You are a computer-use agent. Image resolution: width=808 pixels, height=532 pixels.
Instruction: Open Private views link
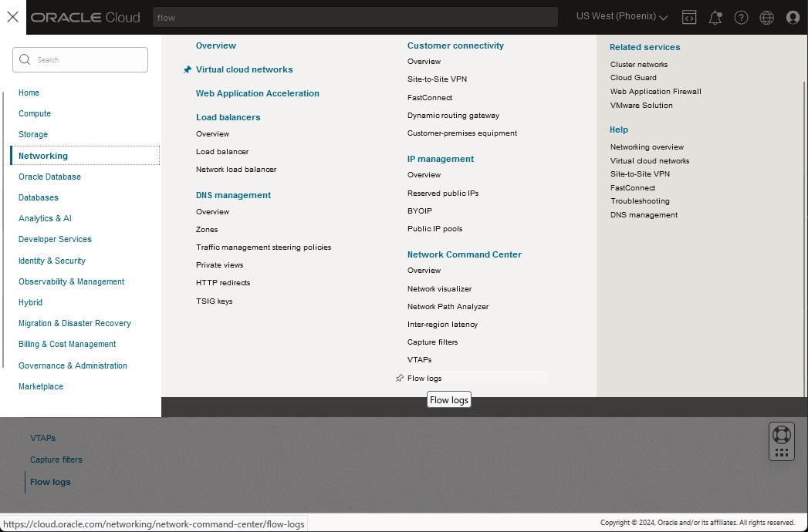(x=219, y=264)
